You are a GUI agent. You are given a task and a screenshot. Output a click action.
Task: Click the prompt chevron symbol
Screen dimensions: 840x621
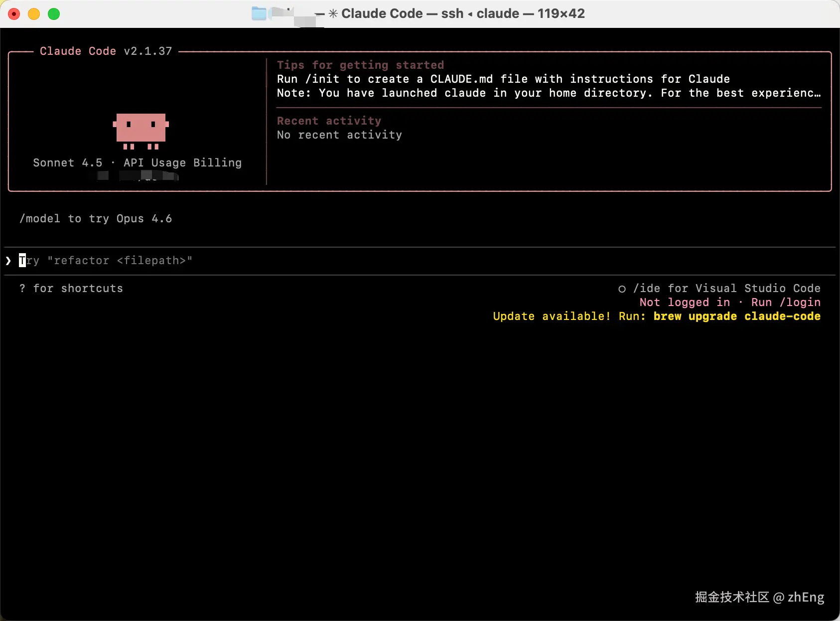point(8,261)
